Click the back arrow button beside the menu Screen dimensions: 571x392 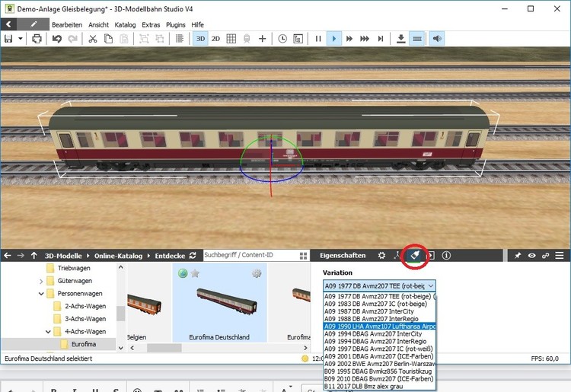coord(8,24)
